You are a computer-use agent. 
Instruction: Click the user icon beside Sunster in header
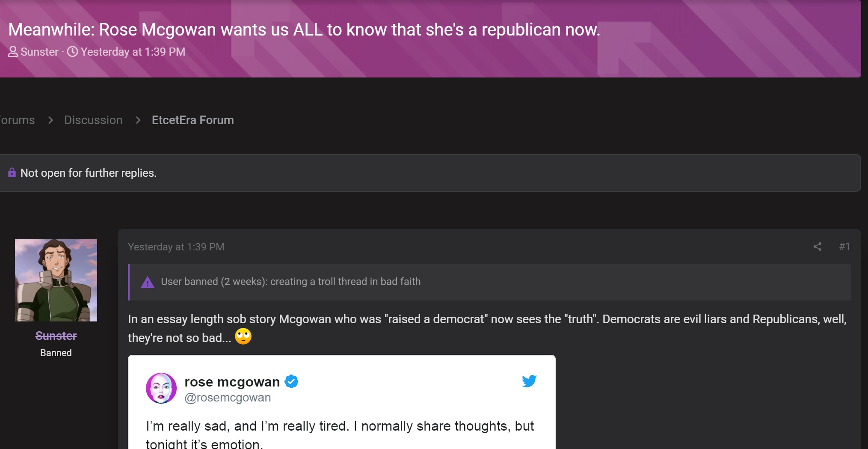[x=13, y=52]
